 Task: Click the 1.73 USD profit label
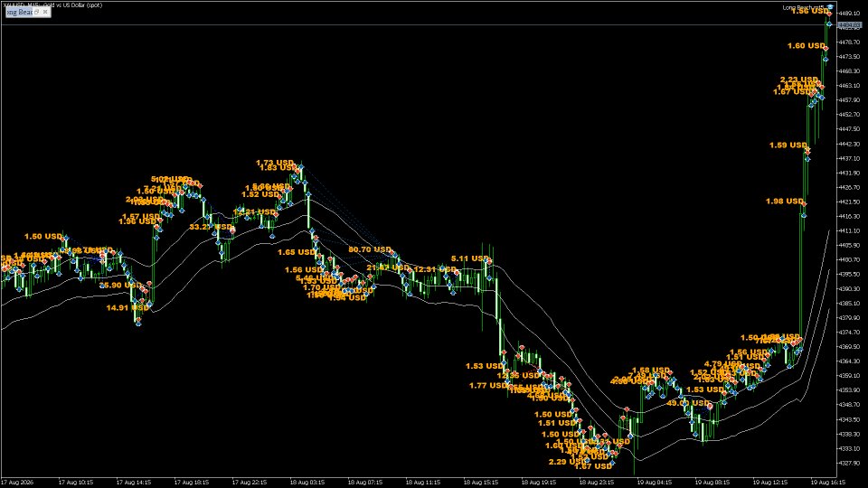point(275,164)
